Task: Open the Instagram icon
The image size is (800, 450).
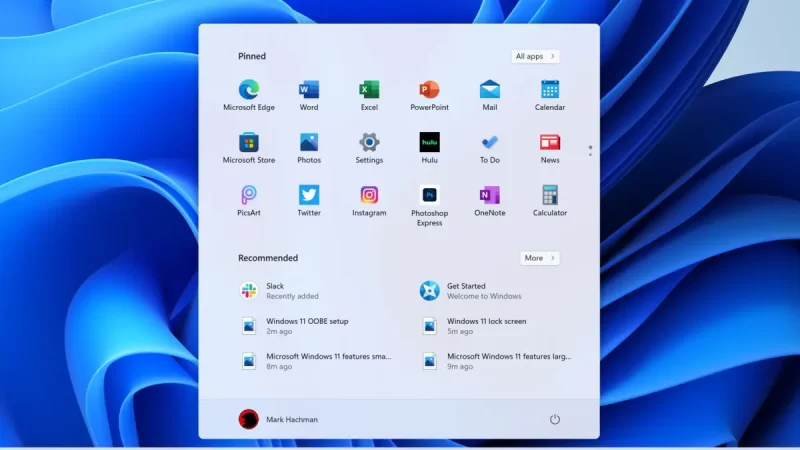Action: point(369,195)
